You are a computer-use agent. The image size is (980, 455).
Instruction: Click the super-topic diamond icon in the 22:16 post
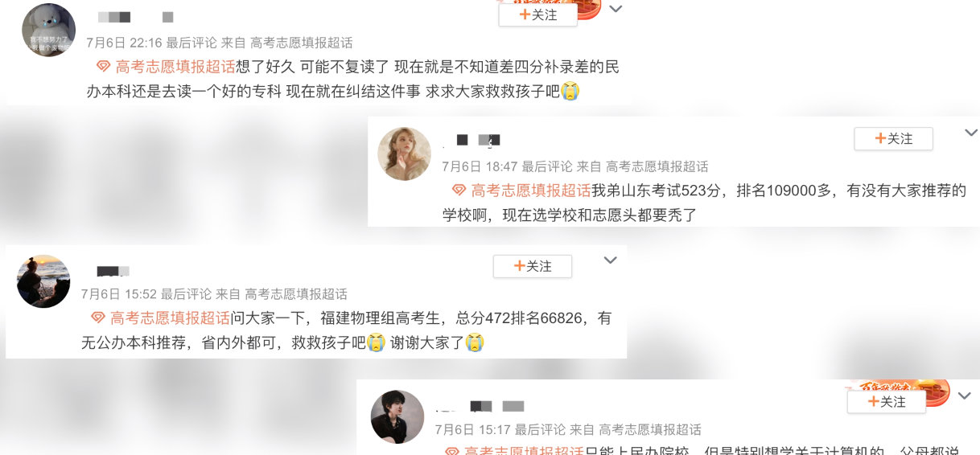pyautogui.click(x=104, y=67)
